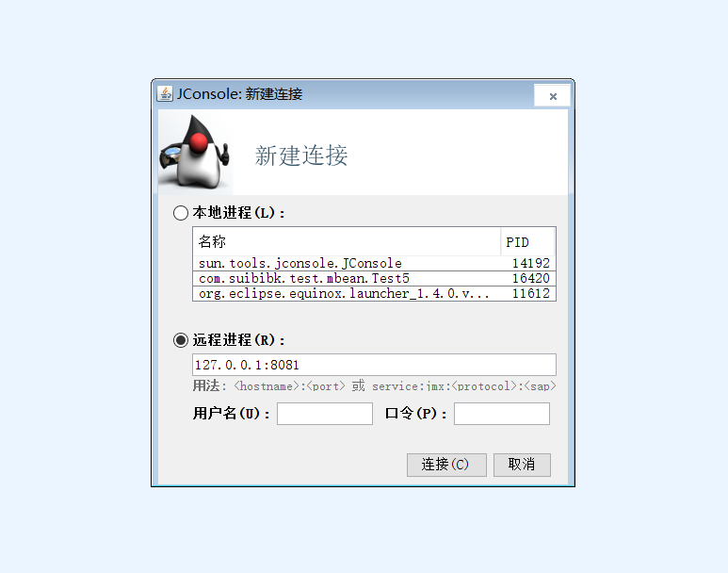Select com.suibibk.test.mbean.Test5 process row

(374, 278)
